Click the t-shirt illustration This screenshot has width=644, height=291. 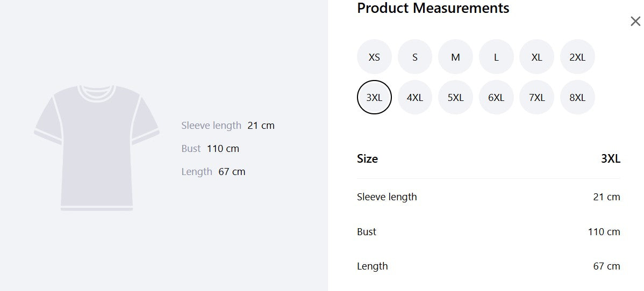pos(97,148)
